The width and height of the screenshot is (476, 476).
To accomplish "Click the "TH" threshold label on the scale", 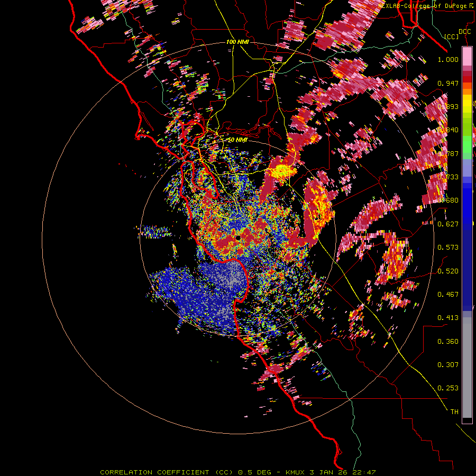I will (454, 412).
